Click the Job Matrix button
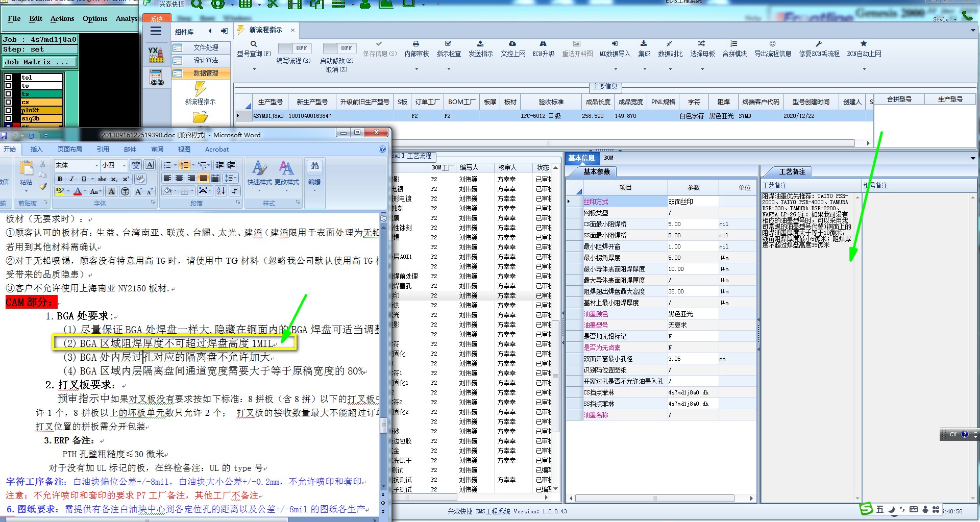Image resolution: width=980 pixels, height=522 pixels. [x=40, y=62]
